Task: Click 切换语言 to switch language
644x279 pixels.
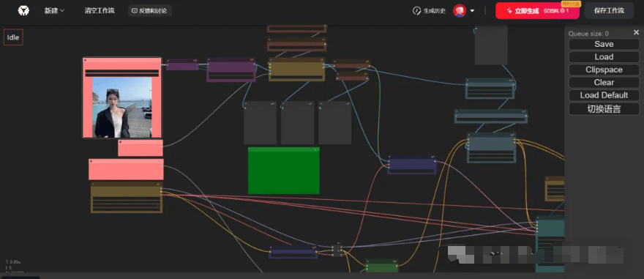Action: click(604, 109)
